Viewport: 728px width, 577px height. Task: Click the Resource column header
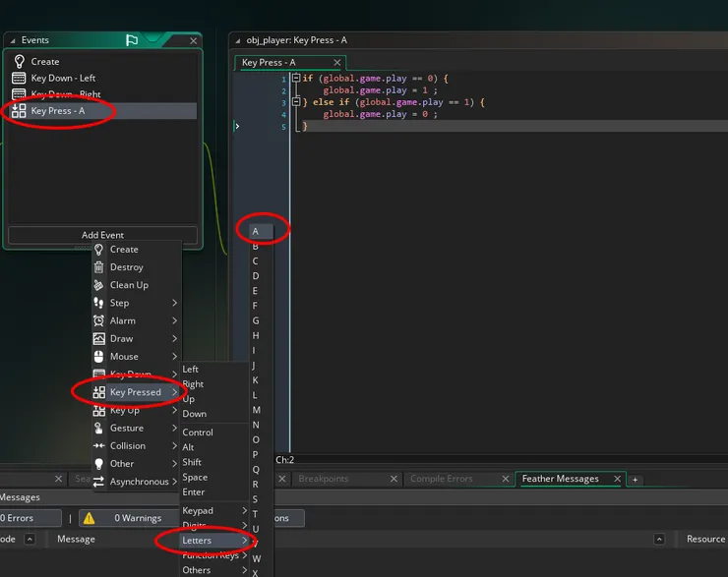[705, 539]
